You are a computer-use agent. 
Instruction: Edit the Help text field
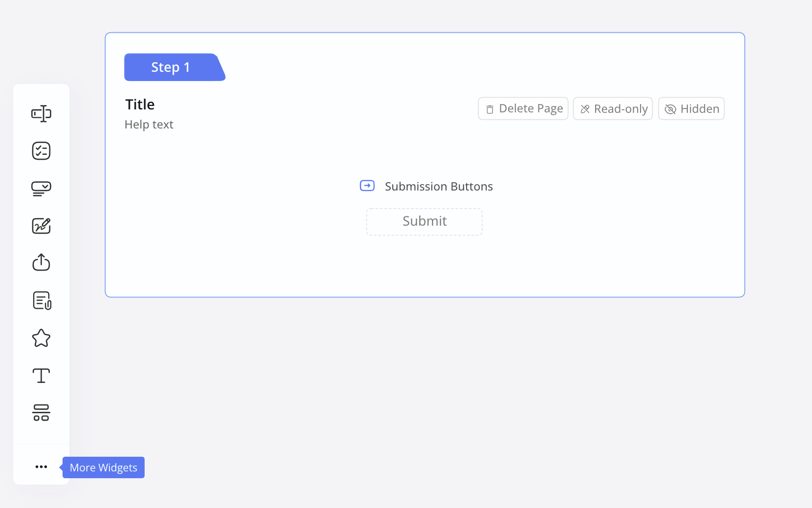tap(149, 125)
